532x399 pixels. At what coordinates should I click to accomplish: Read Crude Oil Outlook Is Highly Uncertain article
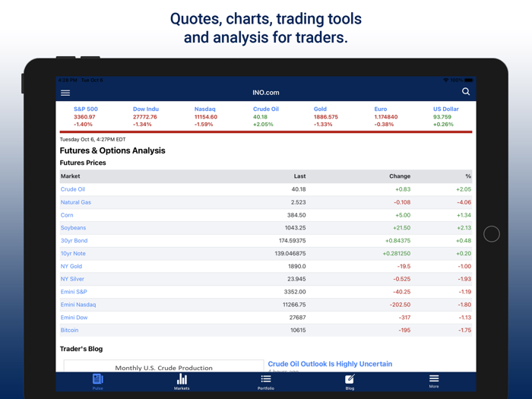[330, 364]
